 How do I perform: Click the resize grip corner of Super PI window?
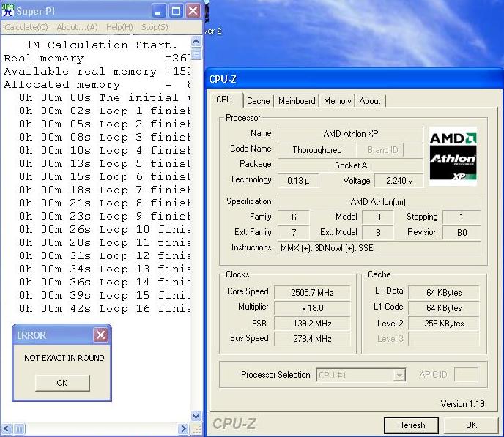197,429
